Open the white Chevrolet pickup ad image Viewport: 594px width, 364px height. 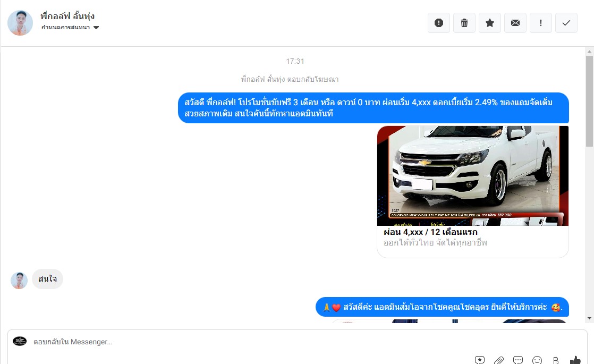(x=473, y=176)
